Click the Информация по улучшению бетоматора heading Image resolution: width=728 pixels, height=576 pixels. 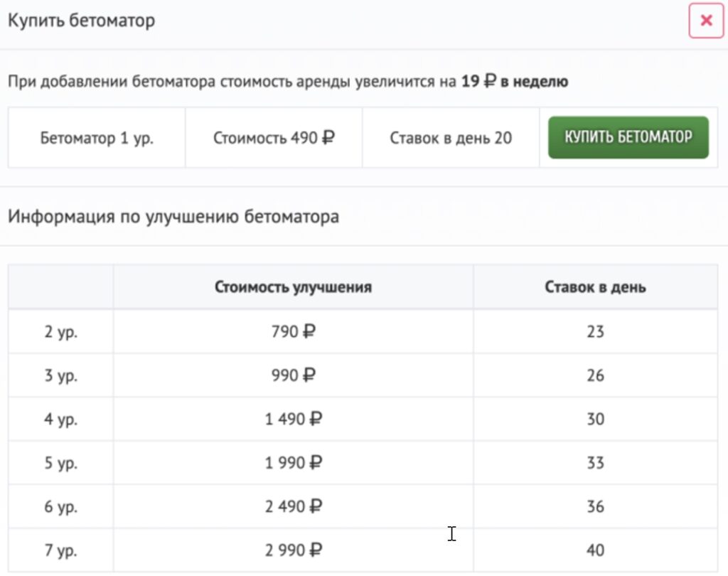tap(173, 217)
